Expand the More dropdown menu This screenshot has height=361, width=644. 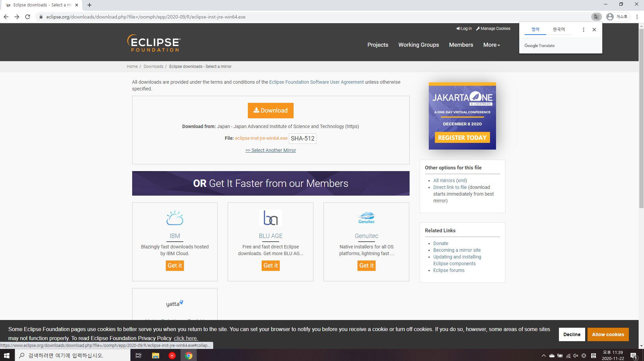point(492,45)
